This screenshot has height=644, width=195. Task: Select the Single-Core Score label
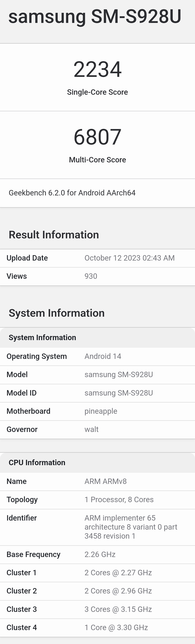point(97,92)
